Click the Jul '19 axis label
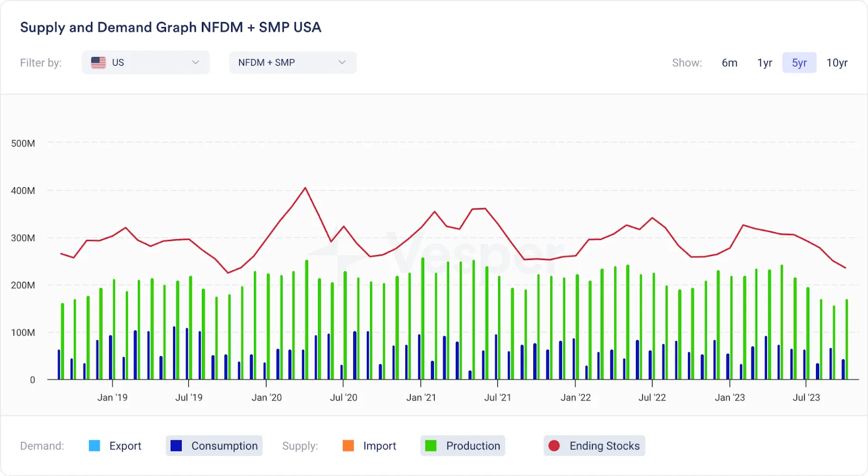 189,397
